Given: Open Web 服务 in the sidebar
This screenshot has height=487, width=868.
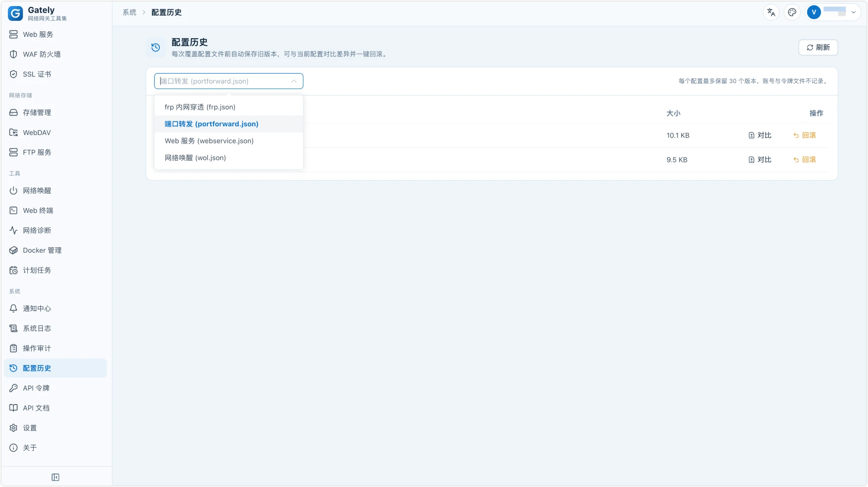Looking at the screenshot, I should point(55,34).
